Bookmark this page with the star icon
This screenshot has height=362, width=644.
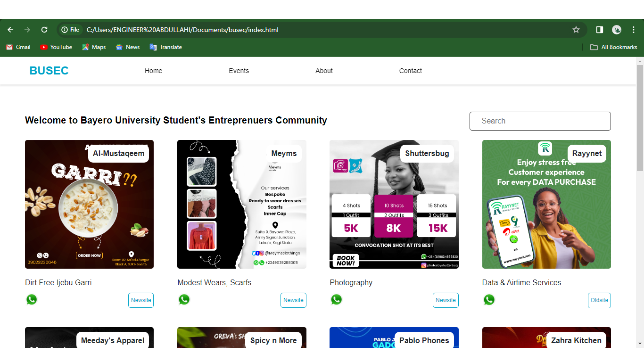[576, 30]
